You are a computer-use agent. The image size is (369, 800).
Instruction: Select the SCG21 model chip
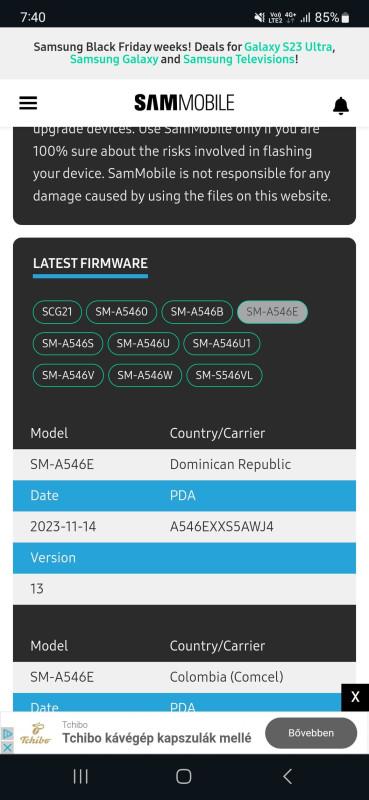click(57, 312)
